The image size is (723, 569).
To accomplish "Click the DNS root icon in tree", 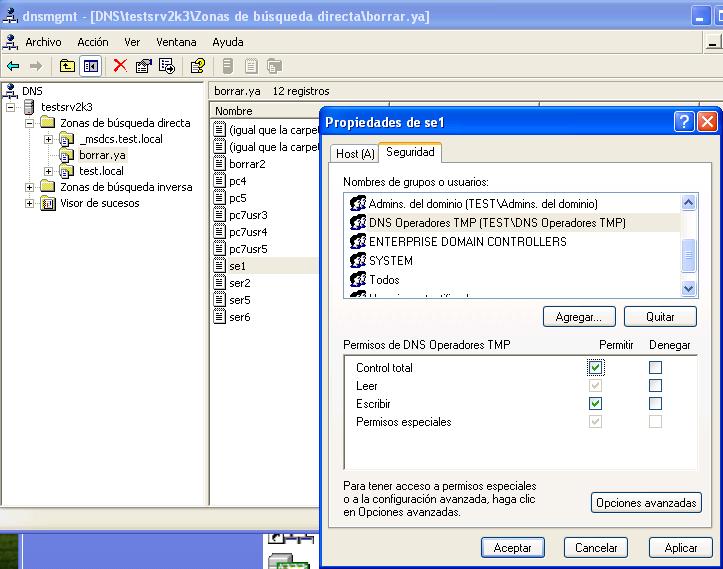I will click(11, 91).
